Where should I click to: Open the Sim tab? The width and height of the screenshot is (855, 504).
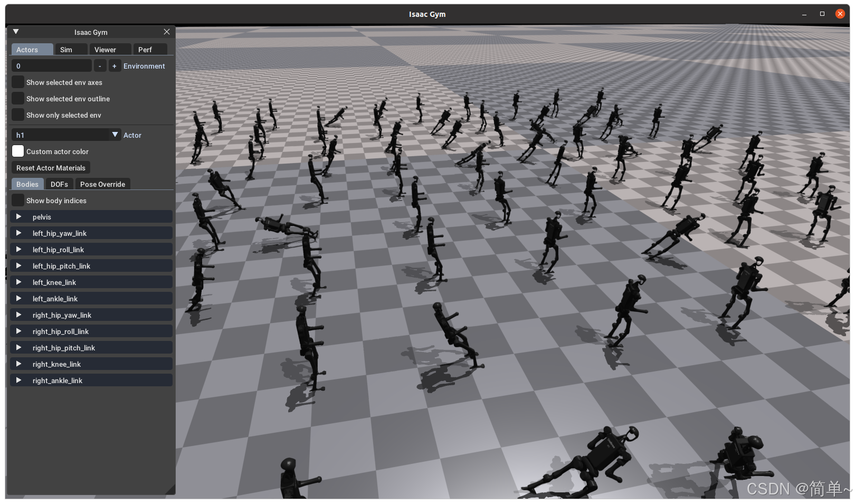click(x=71, y=50)
